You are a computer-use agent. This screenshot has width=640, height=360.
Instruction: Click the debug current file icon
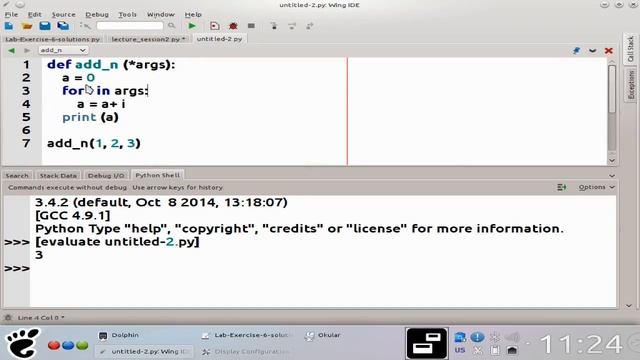click(x=214, y=26)
